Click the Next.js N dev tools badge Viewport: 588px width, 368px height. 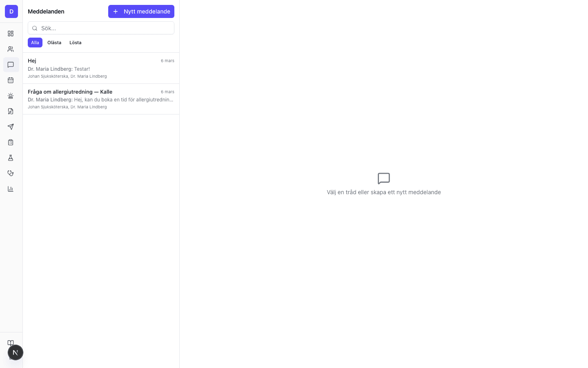click(x=16, y=352)
